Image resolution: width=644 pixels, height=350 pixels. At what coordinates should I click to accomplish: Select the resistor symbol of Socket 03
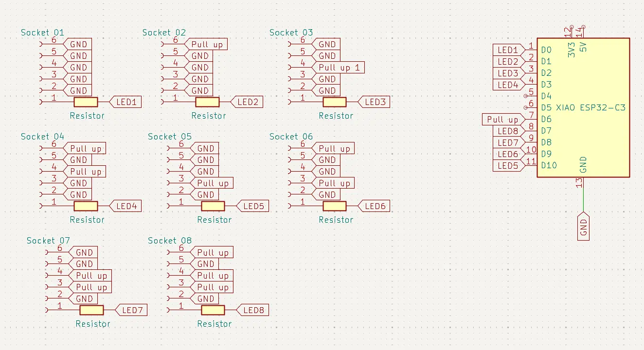coord(335,102)
